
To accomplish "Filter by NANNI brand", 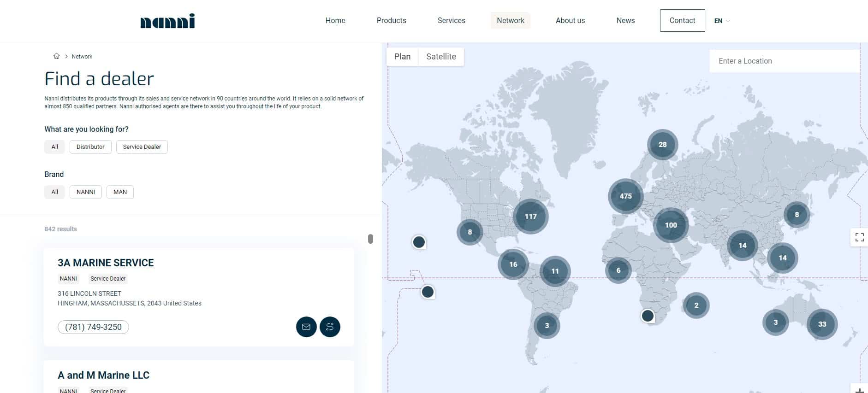I will 86,192.
